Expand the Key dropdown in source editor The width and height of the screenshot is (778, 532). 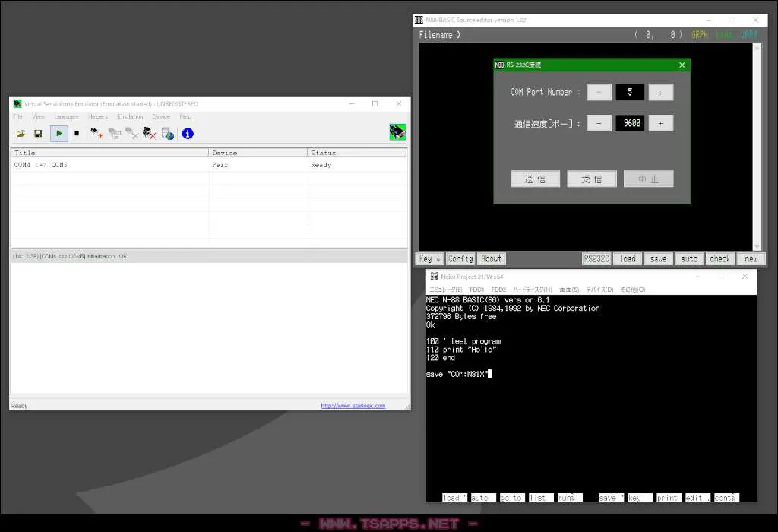(x=430, y=258)
